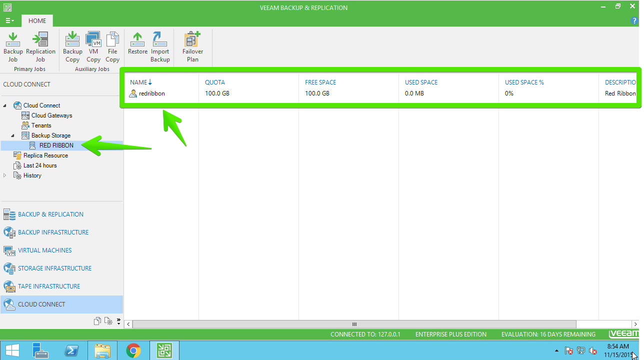Viewport: 644px width, 360px height.
Task: Open the taskbar clock at 8:54 AM
Action: (618, 351)
